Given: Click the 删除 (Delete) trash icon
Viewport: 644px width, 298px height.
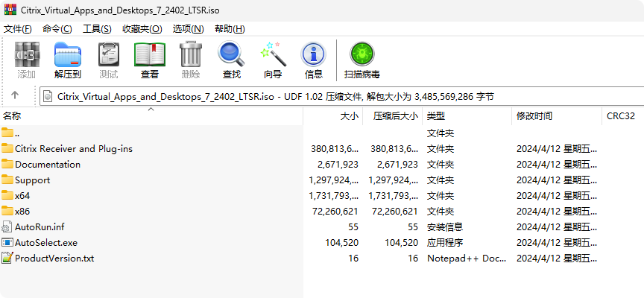Looking at the screenshot, I should coord(191,54).
